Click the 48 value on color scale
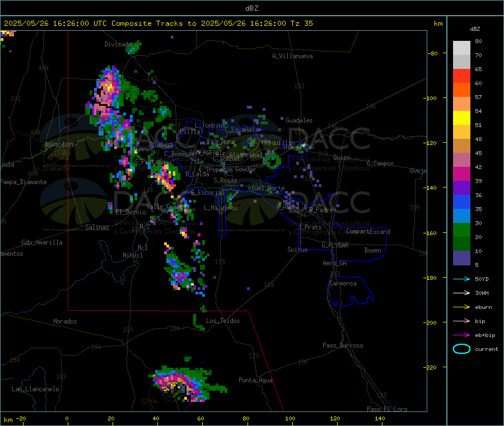The height and width of the screenshot is (426, 504). pos(478,139)
